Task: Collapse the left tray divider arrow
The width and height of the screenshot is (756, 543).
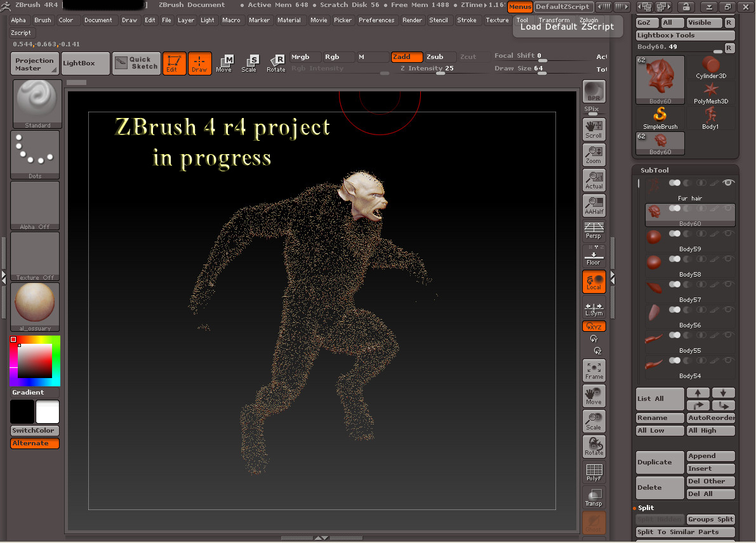Action: tap(4, 276)
